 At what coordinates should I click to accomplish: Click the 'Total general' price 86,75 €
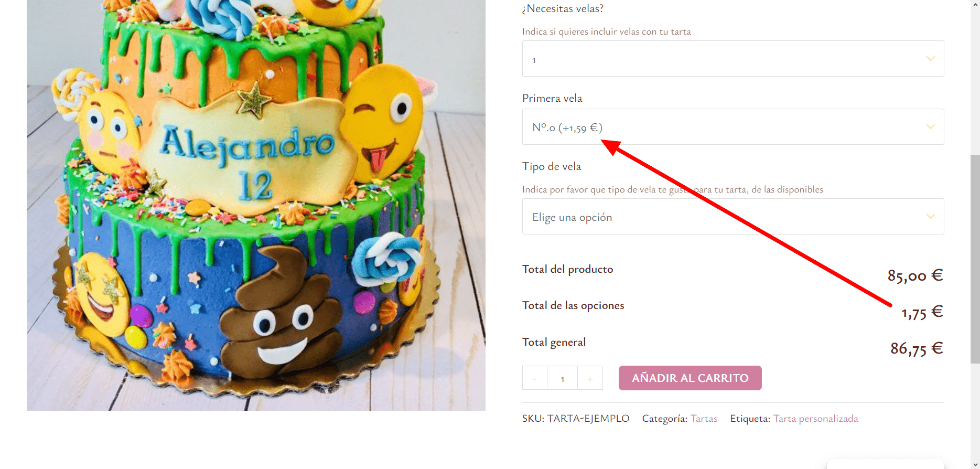point(917,349)
